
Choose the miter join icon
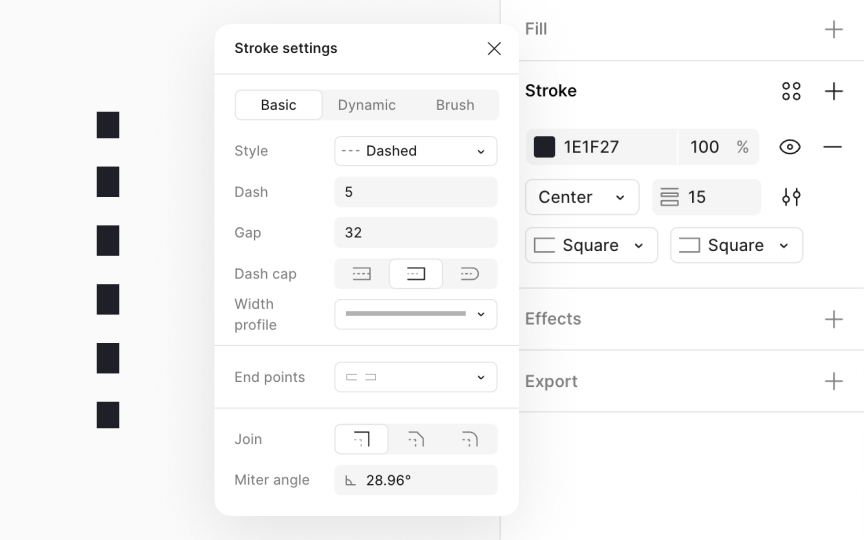pyautogui.click(x=362, y=439)
